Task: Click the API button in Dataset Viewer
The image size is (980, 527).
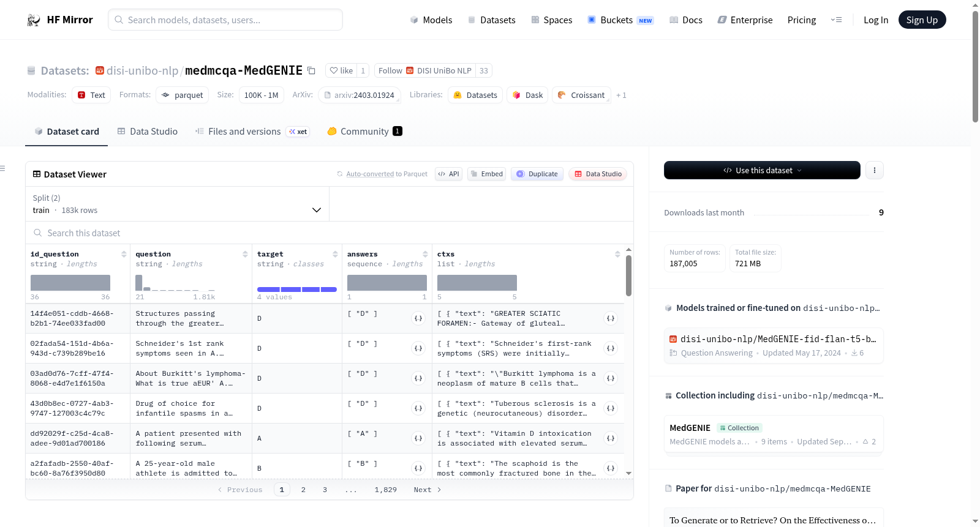Action: pyautogui.click(x=448, y=174)
